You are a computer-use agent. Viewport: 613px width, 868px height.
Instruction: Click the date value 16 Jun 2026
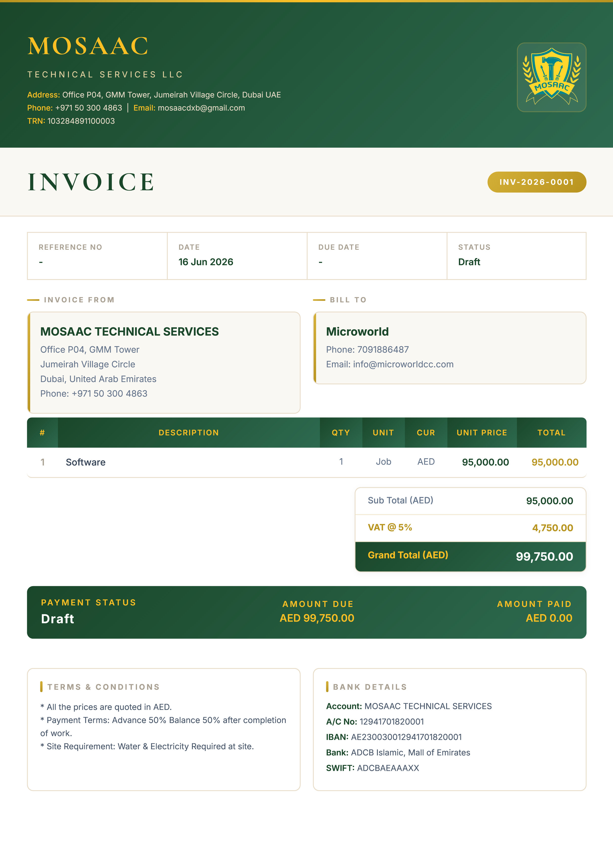pyautogui.click(x=206, y=262)
